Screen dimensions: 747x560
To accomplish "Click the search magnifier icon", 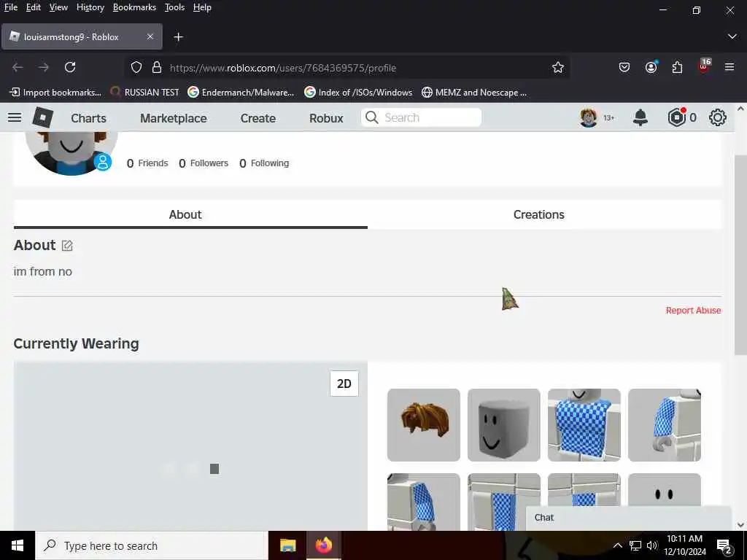I will pyautogui.click(x=371, y=117).
